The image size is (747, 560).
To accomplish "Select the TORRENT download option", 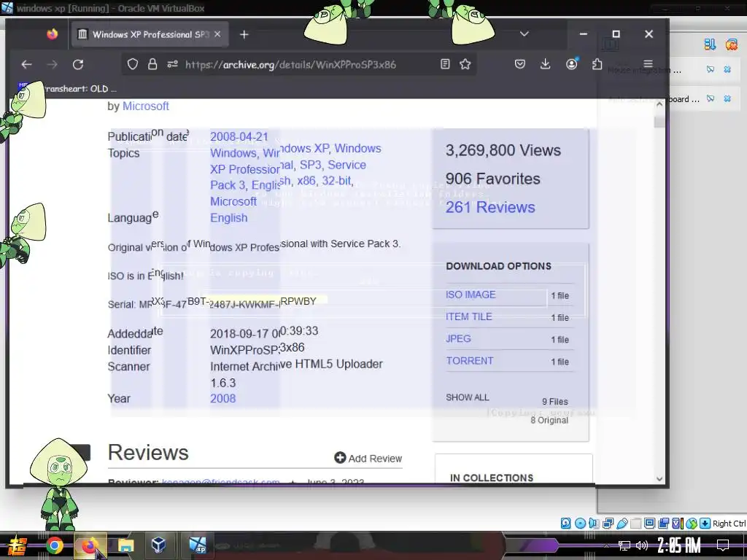I will [470, 360].
